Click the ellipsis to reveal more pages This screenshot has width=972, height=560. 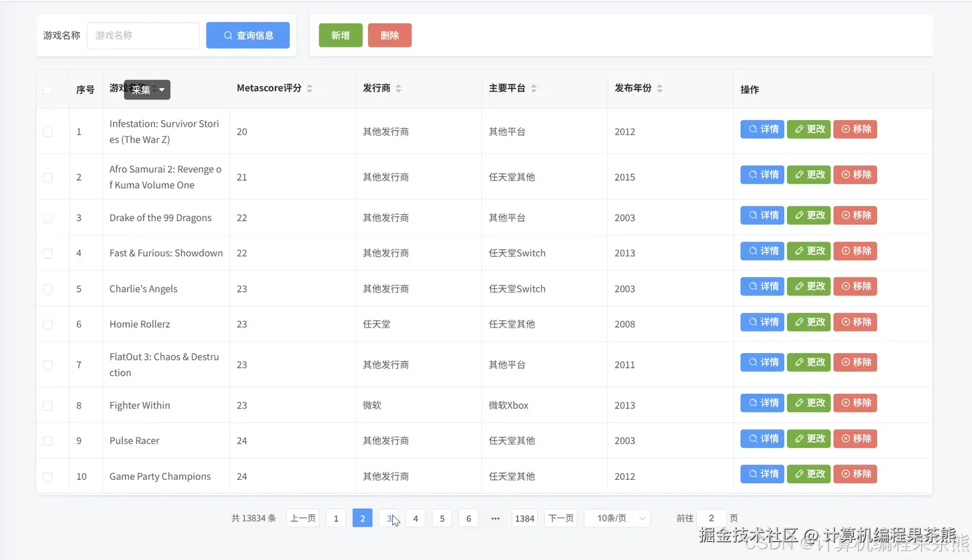[x=494, y=518]
